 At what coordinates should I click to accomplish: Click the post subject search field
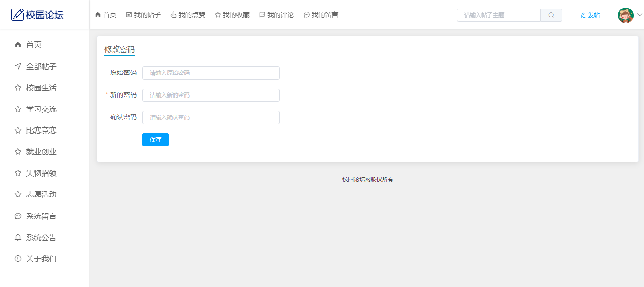pyautogui.click(x=499, y=15)
